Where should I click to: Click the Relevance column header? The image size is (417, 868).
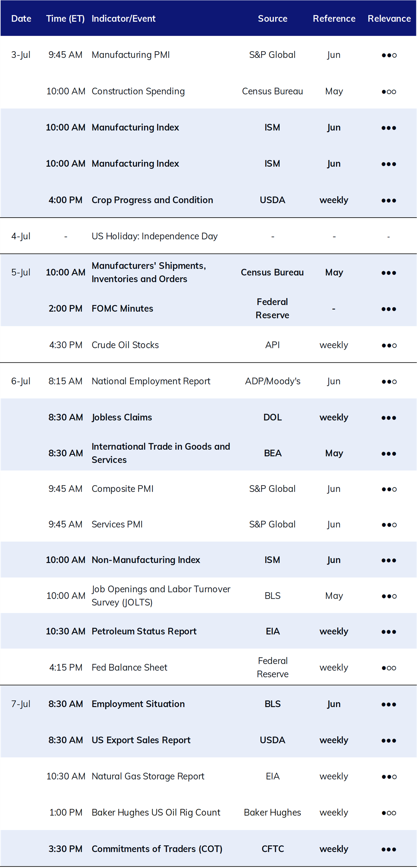point(389,18)
